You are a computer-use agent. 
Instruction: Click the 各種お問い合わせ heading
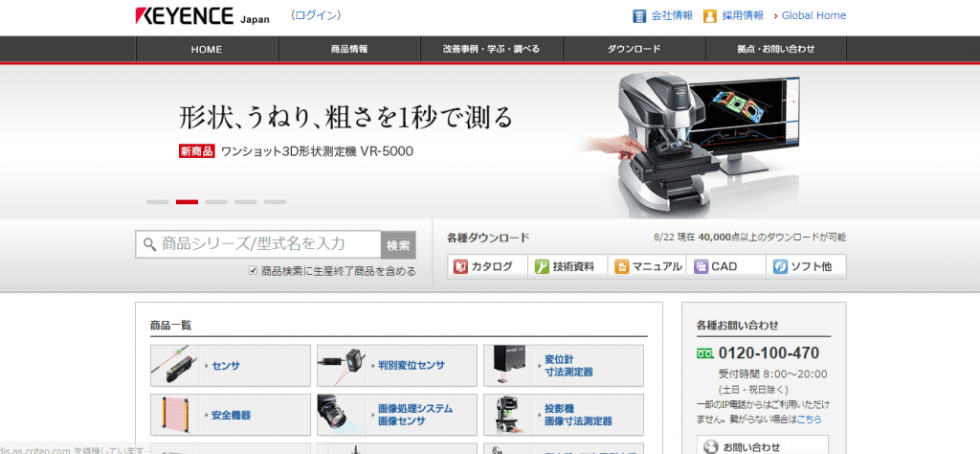(x=738, y=326)
